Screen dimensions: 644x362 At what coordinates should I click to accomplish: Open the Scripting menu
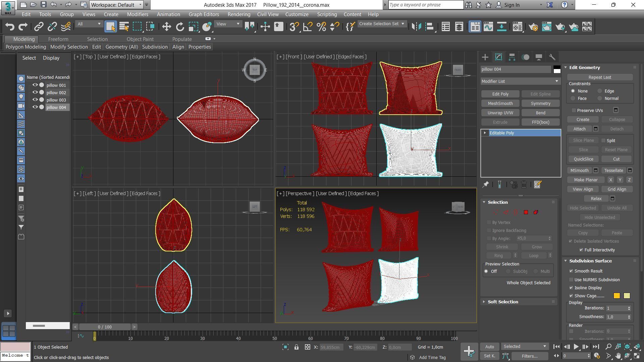pos(327,14)
